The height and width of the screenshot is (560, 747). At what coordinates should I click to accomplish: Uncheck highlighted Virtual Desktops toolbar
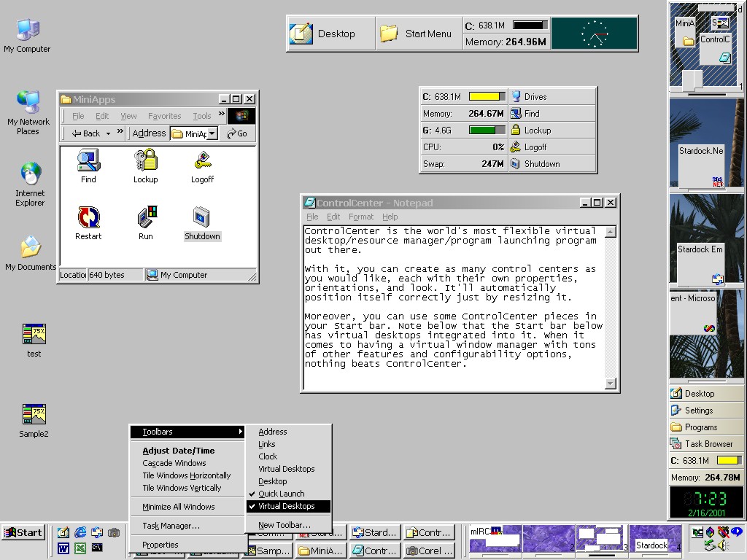click(288, 506)
